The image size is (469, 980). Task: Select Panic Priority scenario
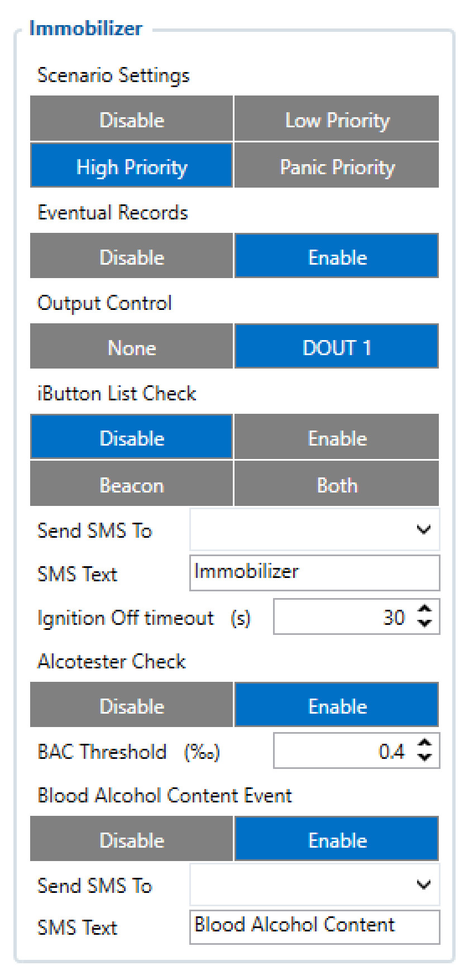click(x=337, y=165)
